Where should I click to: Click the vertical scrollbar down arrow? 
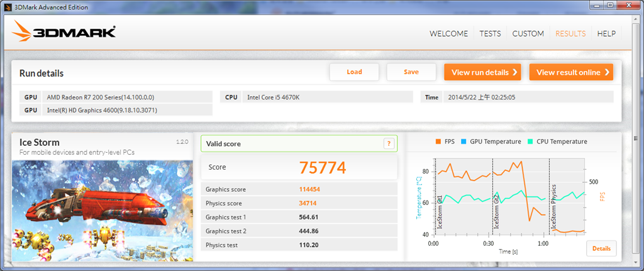(x=636, y=263)
